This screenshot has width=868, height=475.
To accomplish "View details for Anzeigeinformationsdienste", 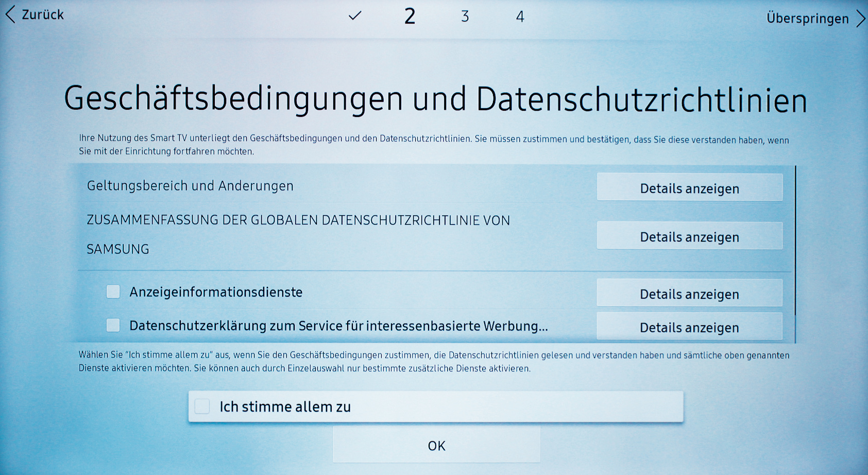I will click(689, 294).
